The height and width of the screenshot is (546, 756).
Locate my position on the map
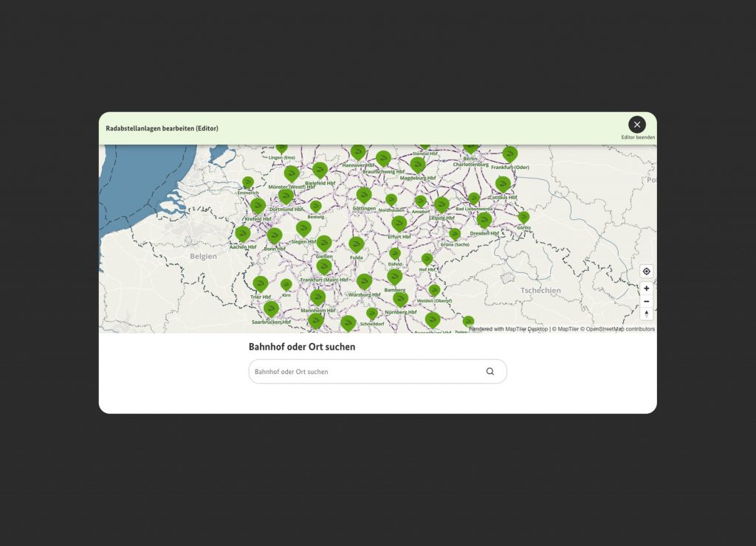647,272
